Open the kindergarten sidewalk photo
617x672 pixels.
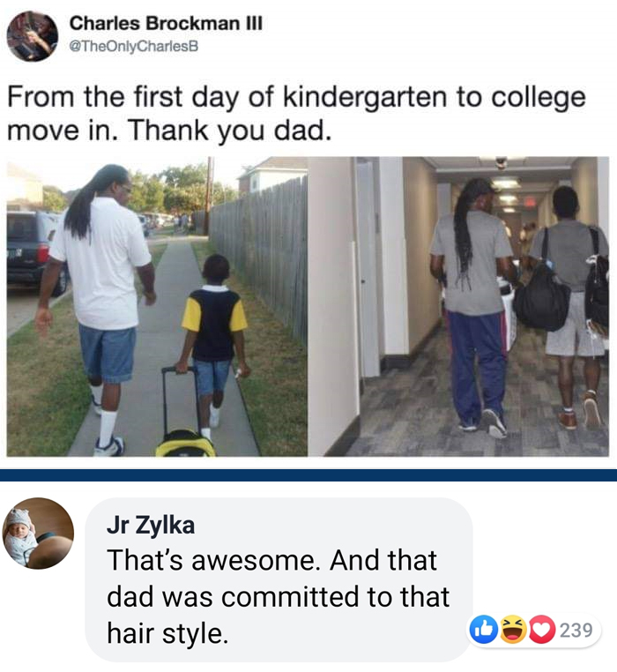pos(157,306)
